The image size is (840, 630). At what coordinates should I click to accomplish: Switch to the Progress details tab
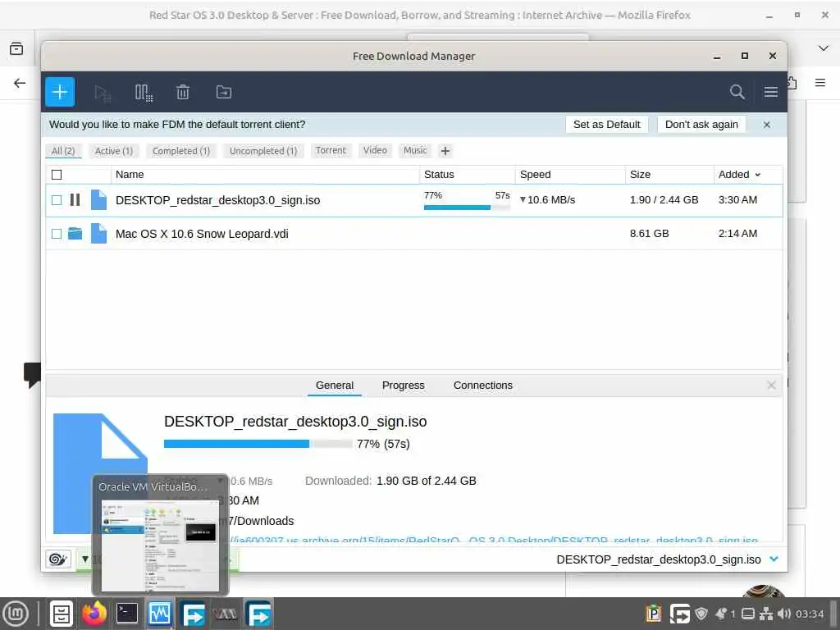pyautogui.click(x=403, y=386)
